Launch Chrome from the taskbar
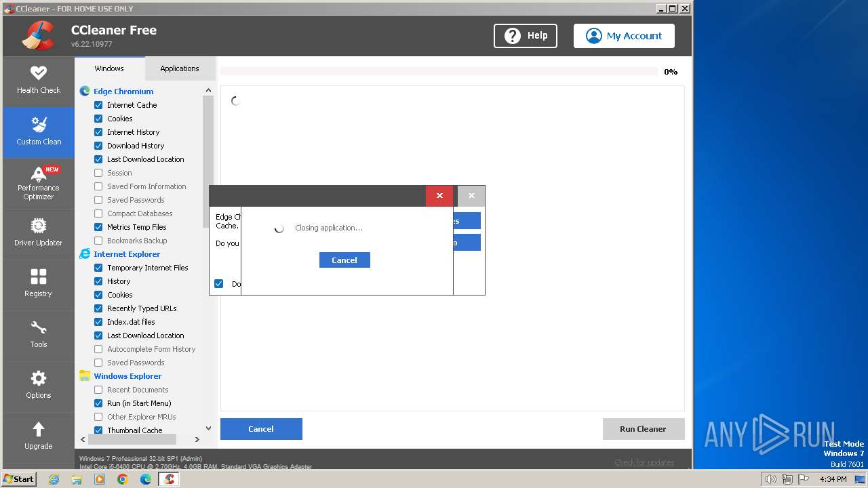This screenshot has height=488, width=868. (x=123, y=479)
